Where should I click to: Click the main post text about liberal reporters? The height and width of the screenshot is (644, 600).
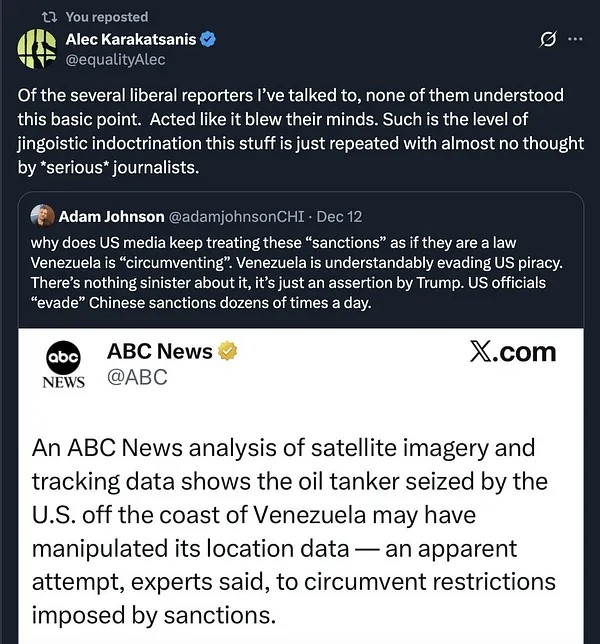pyautogui.click(x=300, y=131)
